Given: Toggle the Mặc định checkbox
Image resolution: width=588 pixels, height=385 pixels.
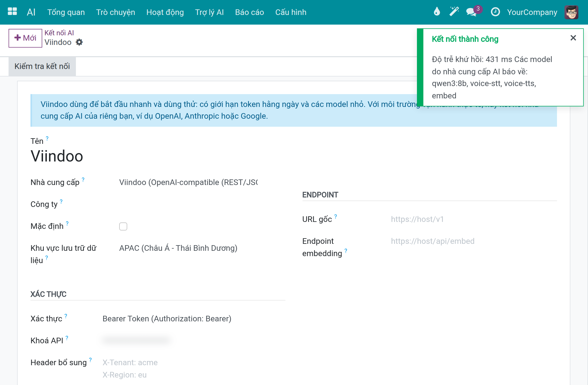Looking at the screenshot, I should 123,226.
